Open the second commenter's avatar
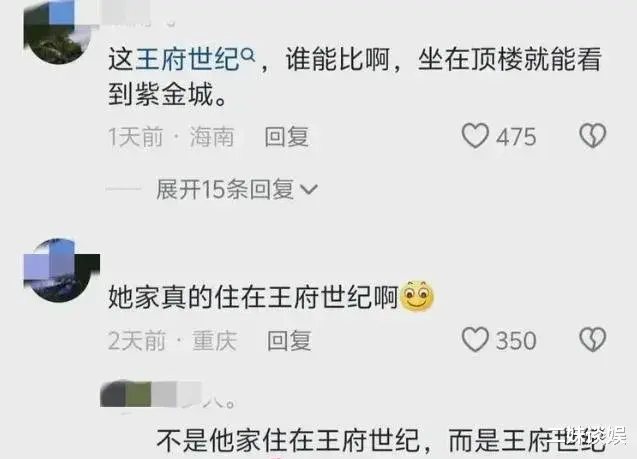The image size is (637, 459). pos(58,270)
